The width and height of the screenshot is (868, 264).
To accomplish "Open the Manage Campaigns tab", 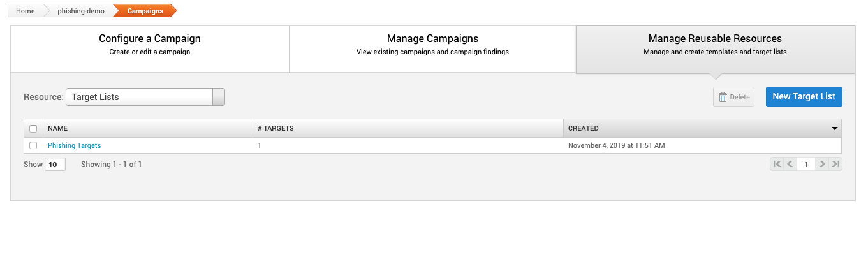I will coord(432,45).
